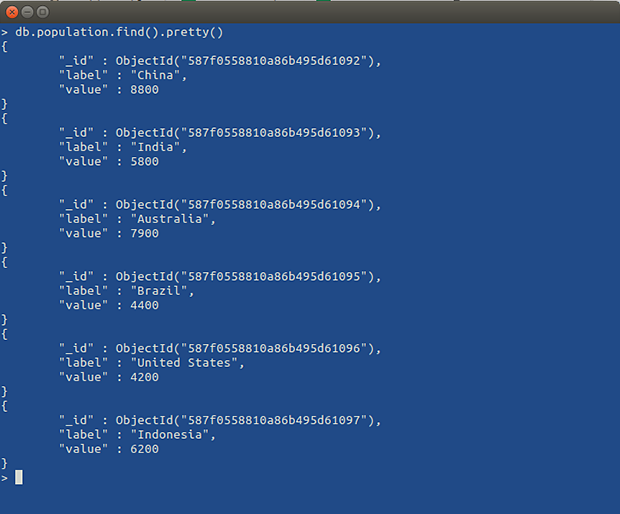The width and height of the screenshot is (620, 514).
Task: Click the "United States" label text
Action: click(187, 363)
